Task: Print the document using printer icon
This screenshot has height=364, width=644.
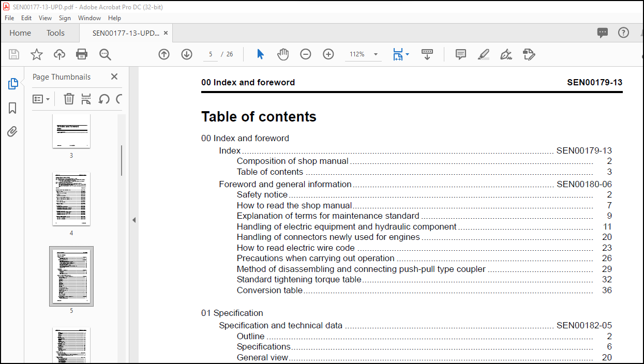Action: [82, 54]
